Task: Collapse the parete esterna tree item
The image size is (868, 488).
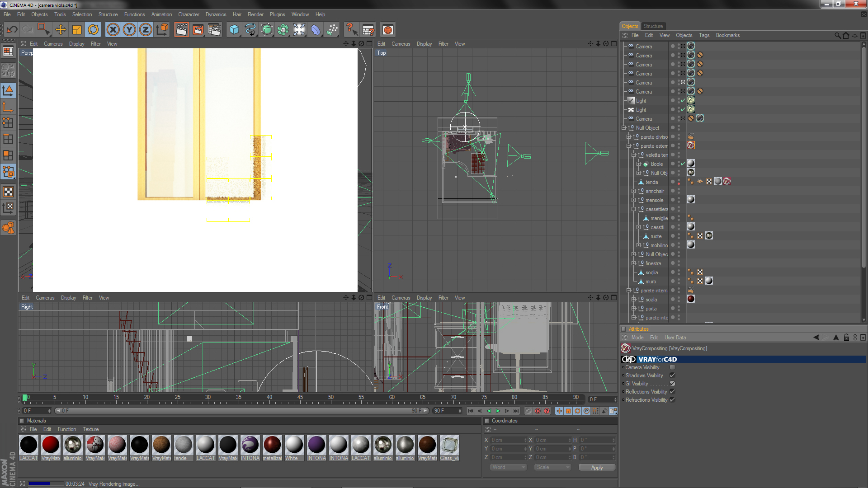Action: 628,146
